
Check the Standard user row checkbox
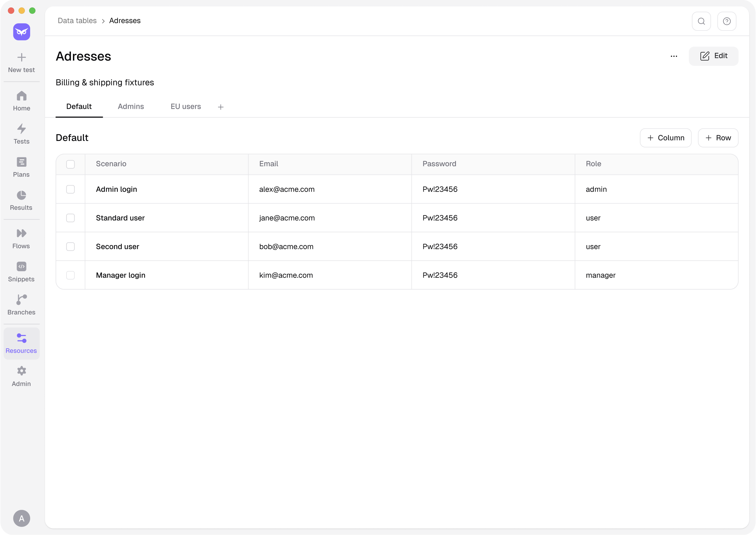[71, 218]
